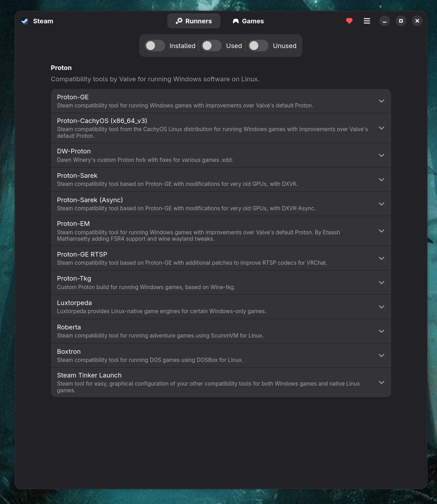Click the gamepad icon on Games tab
Screen dimensions: 437x504
tap(236, 21)
